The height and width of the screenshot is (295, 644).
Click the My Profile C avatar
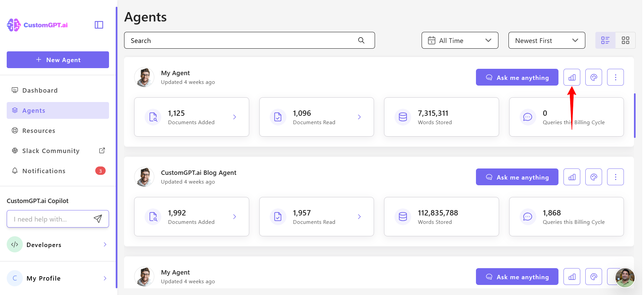tap(15, 278)
